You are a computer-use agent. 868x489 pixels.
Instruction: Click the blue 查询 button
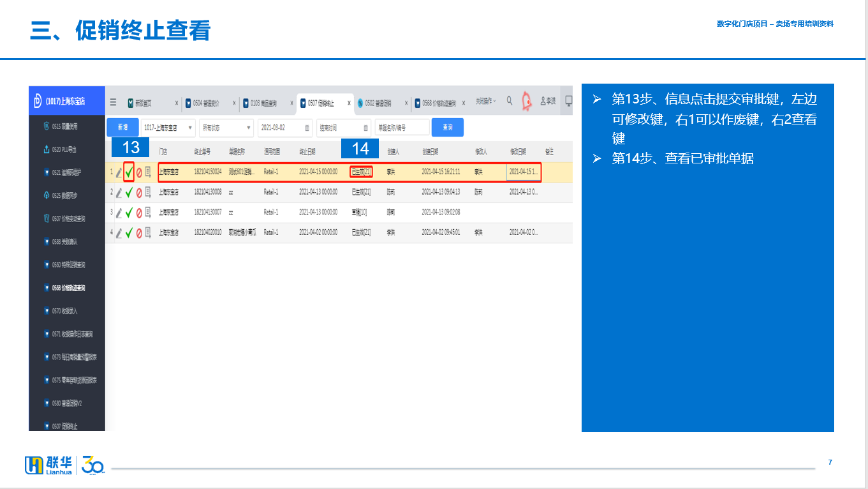coord(448,128)
